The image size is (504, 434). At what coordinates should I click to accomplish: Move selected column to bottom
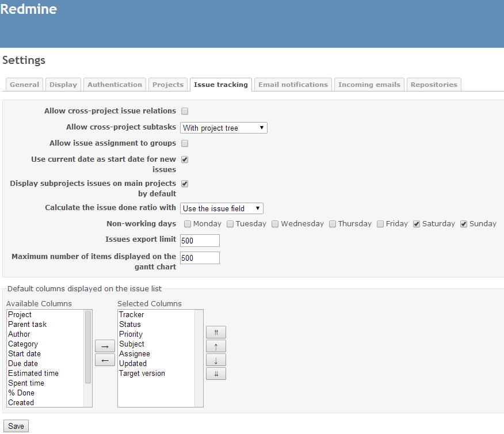216,374
